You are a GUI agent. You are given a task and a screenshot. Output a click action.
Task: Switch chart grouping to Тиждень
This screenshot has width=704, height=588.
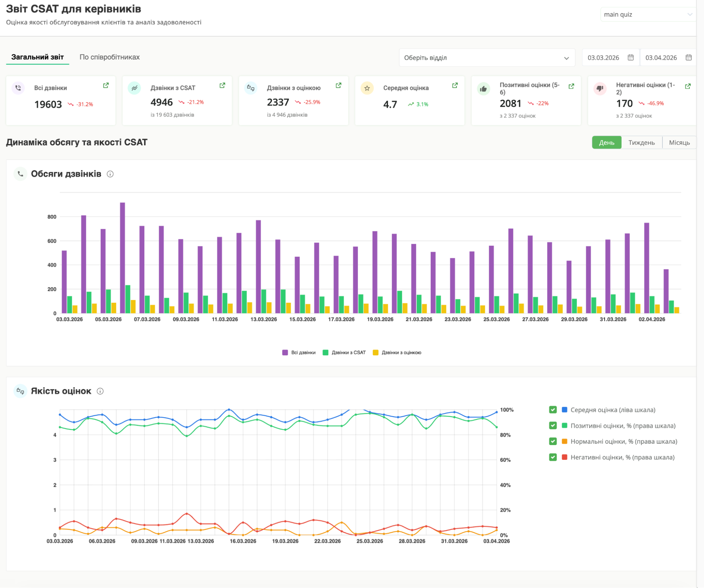641,143
